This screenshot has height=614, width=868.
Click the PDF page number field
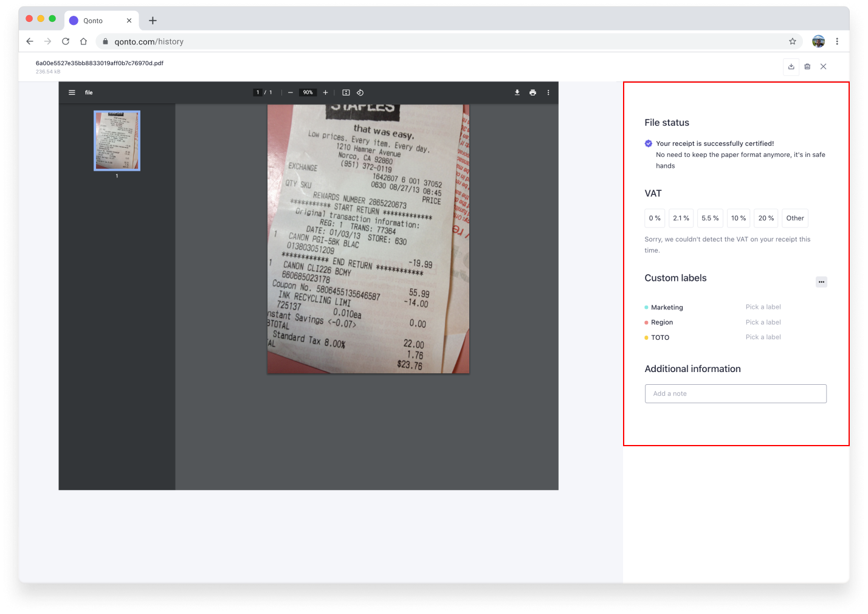pyautogui.click(x=258, y=92)
